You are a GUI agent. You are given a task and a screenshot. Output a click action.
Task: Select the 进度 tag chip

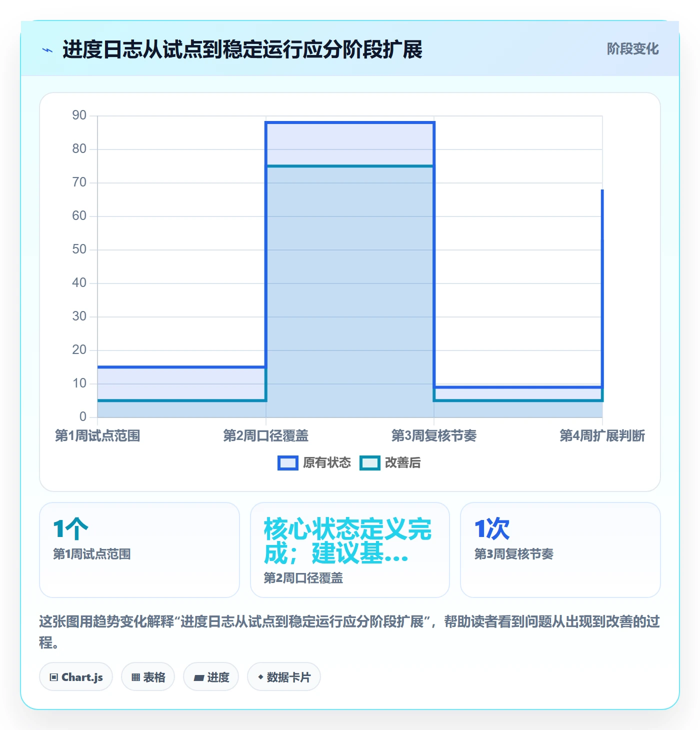211,677
